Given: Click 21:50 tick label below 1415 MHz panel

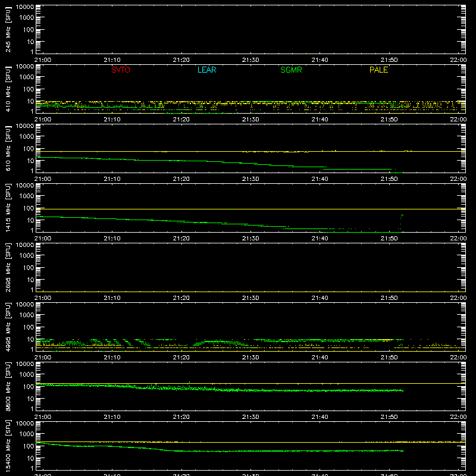Looking at the screenshot, I should pos(389,239).
